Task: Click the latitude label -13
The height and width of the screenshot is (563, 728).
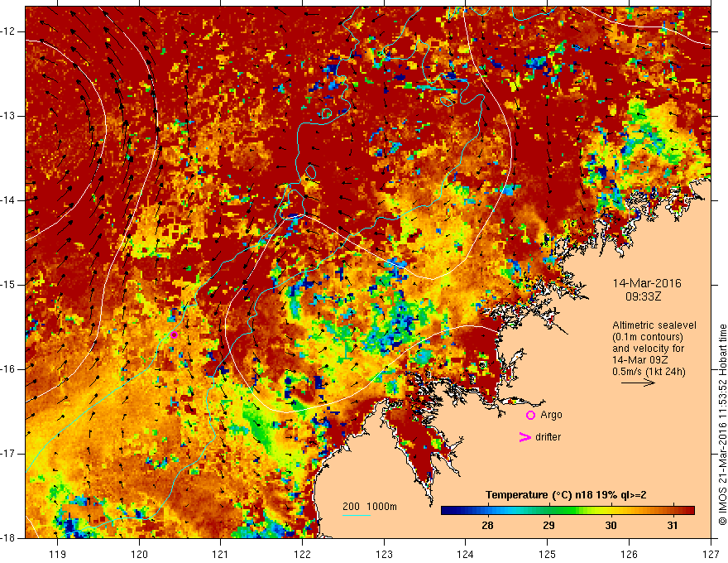Action: [x=7, y=116]
